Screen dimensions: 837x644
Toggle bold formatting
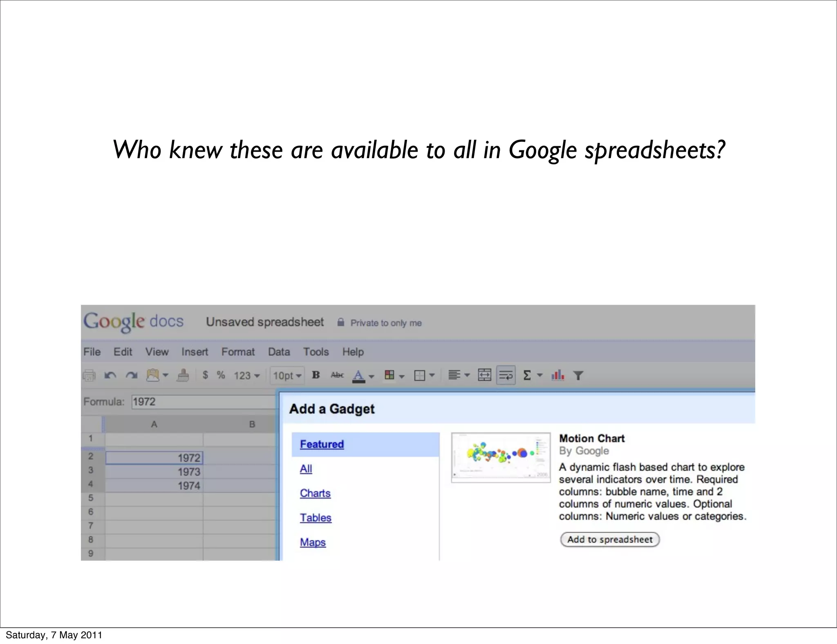(x=316, y=375)
